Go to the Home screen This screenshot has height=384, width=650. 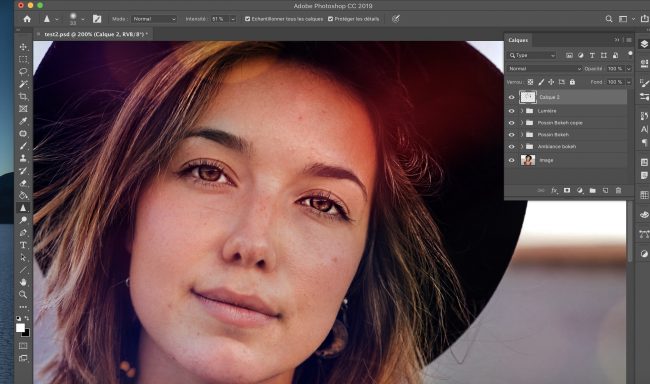27,19
